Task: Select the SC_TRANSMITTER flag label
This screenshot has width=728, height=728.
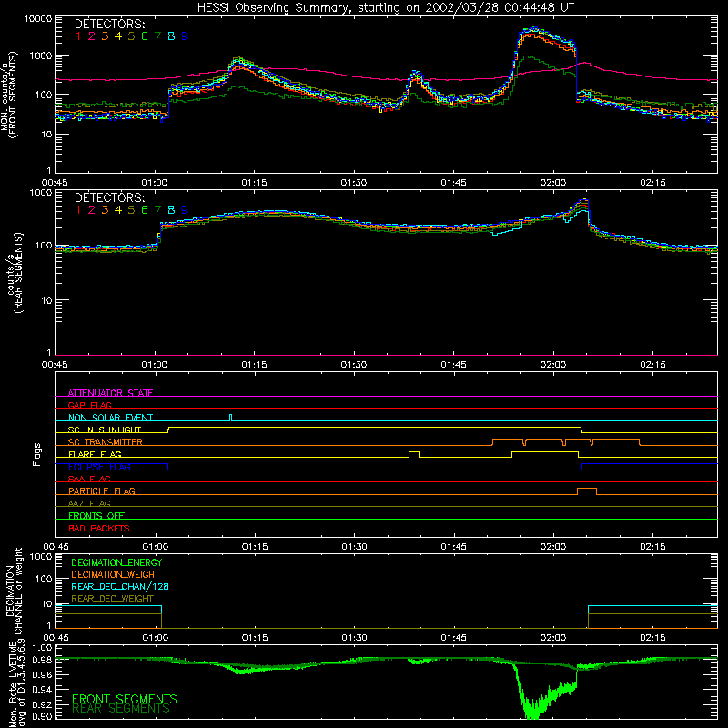Action: point(106,442)
